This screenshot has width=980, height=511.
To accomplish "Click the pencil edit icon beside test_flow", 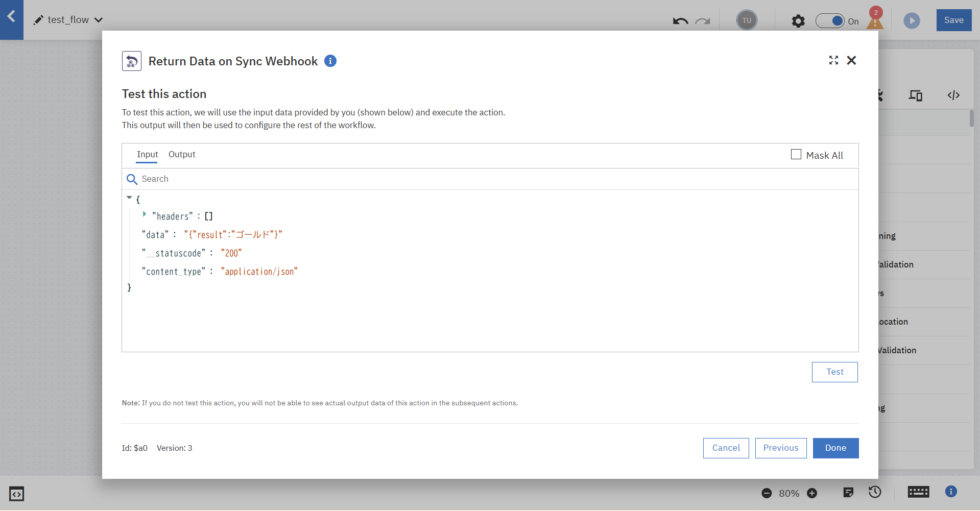I will pos(38,20).
